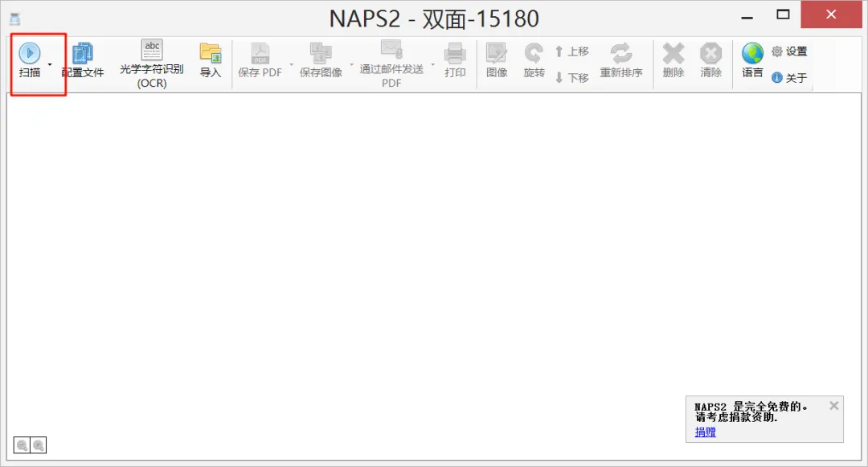Zoom in thumbnails with plus magnifier
This screenshot has height=467, width=868.
[39, 444]
